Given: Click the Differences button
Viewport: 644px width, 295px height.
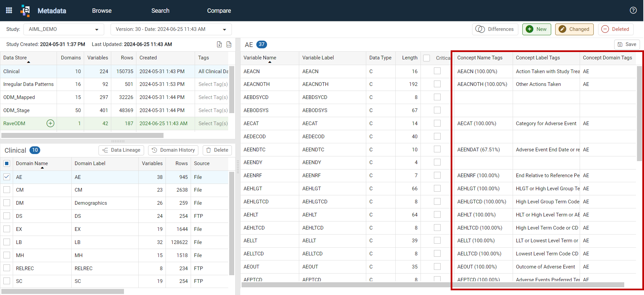Looking at the screenshot, I should (x=495, y=29).
